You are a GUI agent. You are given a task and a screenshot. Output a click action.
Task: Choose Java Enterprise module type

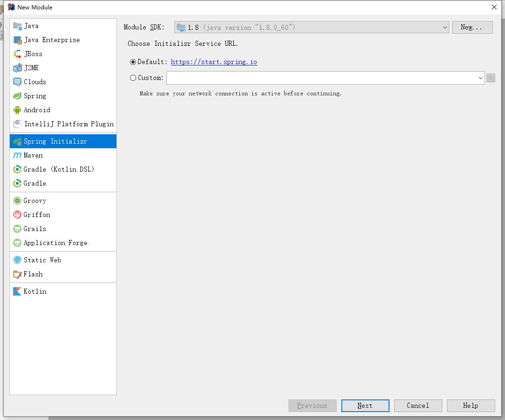coord(52,40)
